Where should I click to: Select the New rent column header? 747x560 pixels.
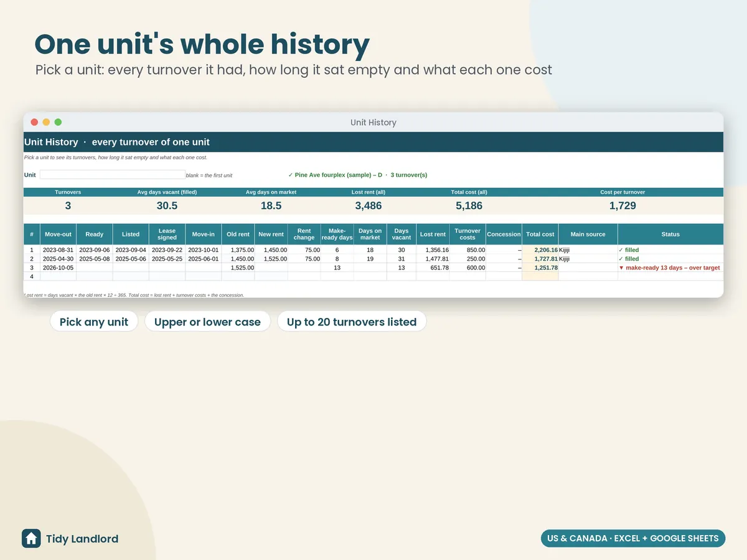pyautogui.click(x=271, y=234)
